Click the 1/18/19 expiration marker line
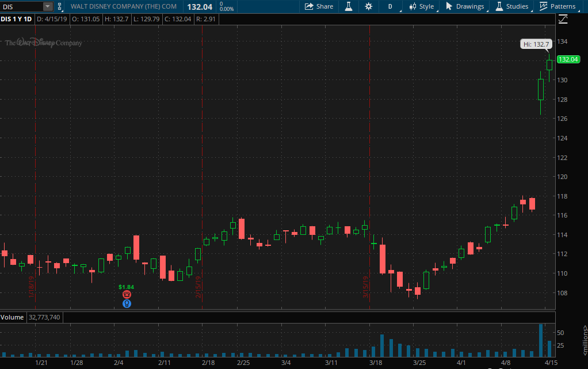This screenshot has width=588, height=369. click(35, 167)
